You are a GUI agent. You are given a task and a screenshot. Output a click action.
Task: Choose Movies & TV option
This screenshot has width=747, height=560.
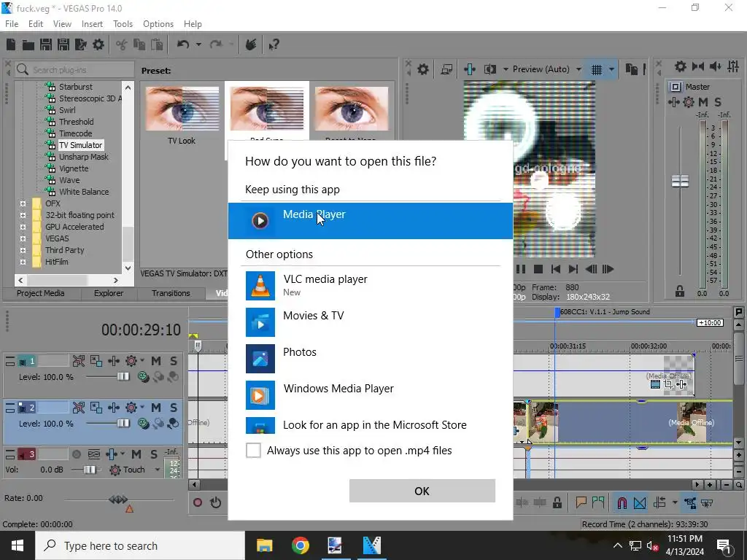click(371, 322)
